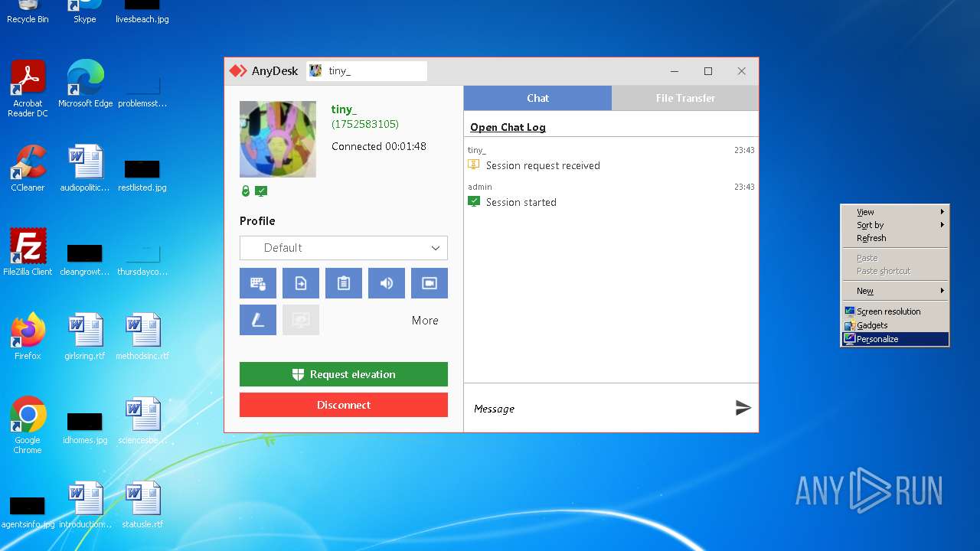Select the cleangrowt desktop file
Image resolution: width=980 pixels, height=551 pixels.
point(85,259)
